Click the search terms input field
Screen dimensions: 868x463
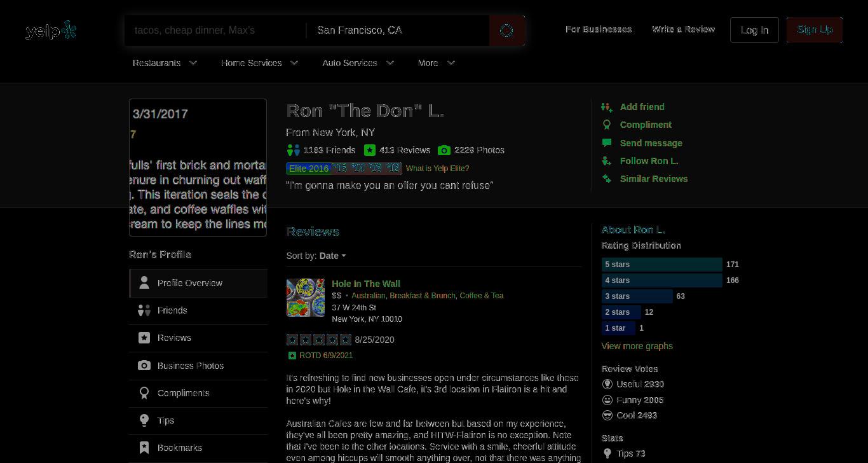(x=215, y=31)
